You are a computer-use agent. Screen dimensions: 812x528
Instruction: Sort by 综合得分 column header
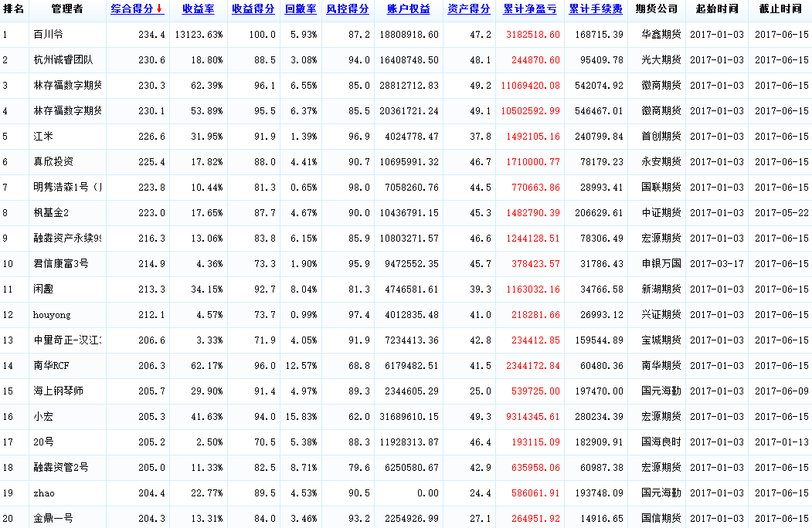(132, 8)
